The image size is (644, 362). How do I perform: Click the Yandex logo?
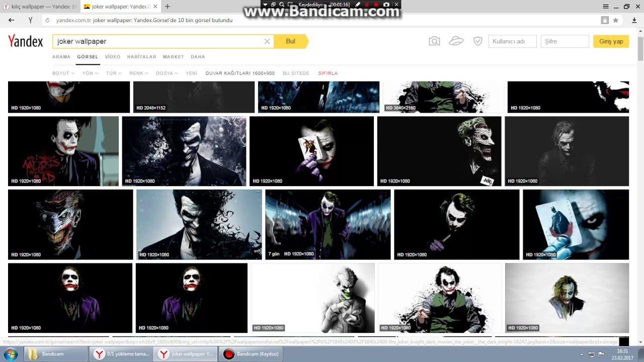click(25, 41)
